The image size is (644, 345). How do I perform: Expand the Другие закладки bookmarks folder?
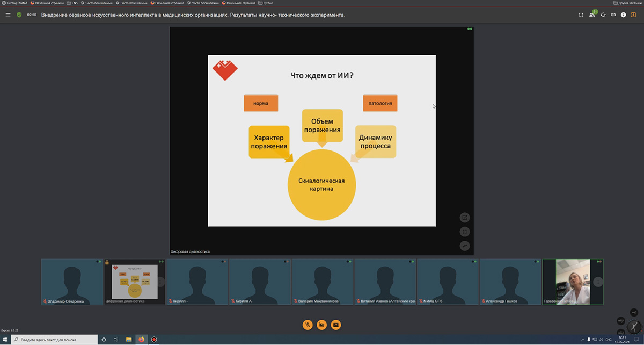coord(628,3)
